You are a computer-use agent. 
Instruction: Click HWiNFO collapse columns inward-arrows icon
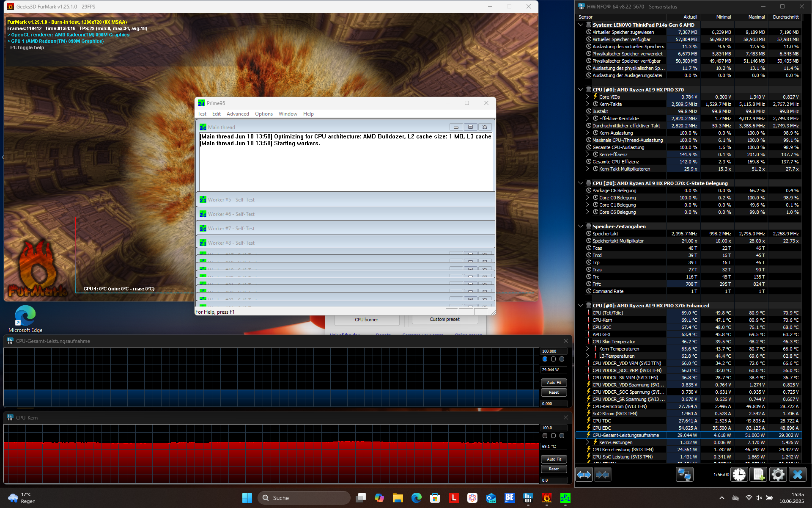coord(602,475)
